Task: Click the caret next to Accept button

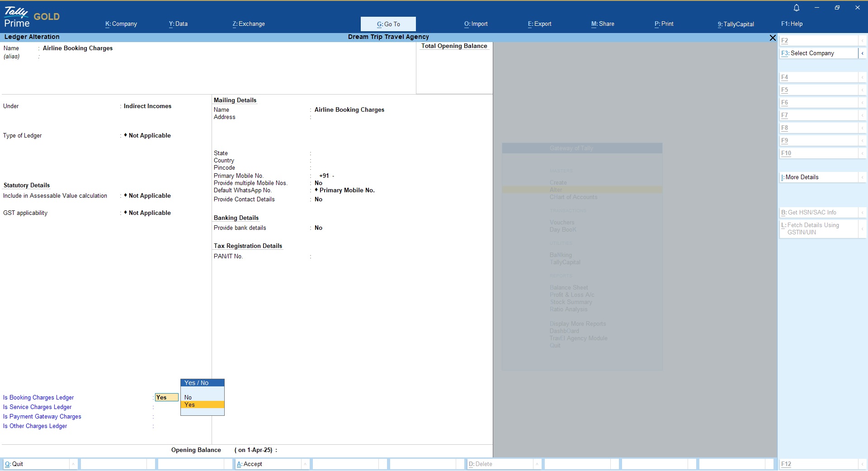Action: pyautogui.click(x=305, y=464)
